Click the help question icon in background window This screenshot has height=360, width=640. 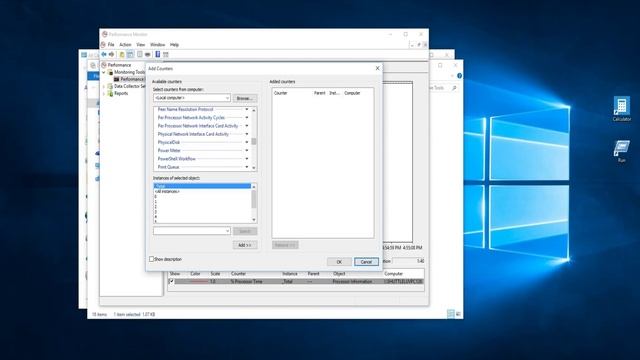pyautogui.click(x=460, y=76)
